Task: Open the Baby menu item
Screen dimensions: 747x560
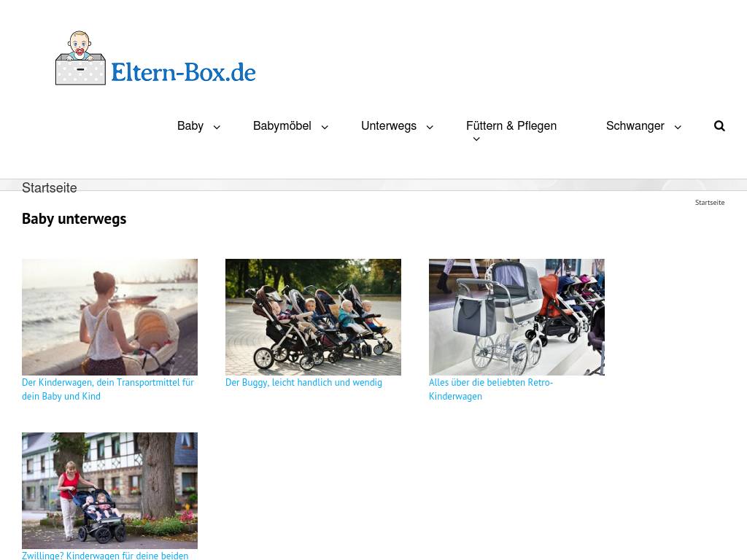Action: pos(190,125)
